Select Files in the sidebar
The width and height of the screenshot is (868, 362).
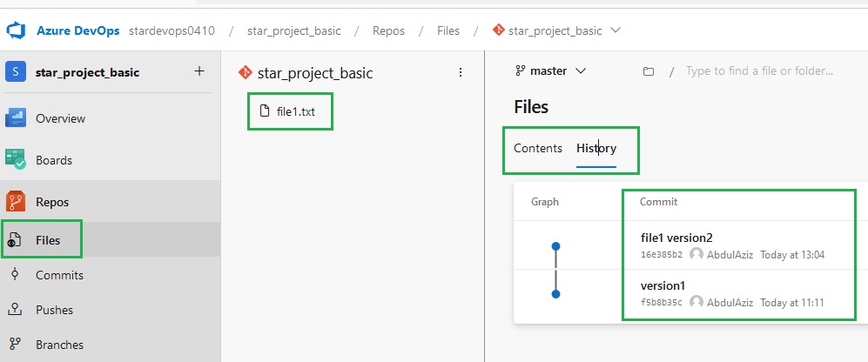[x=48, y=241]
